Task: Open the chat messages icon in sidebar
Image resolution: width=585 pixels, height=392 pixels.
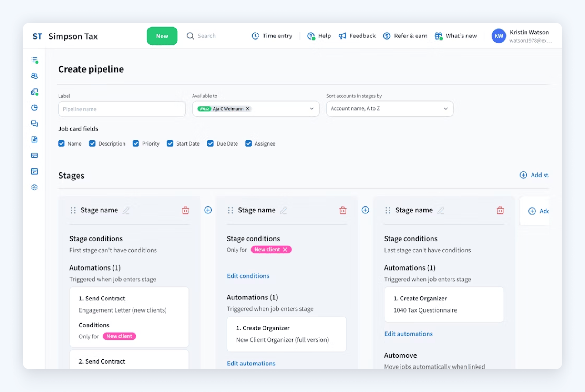Action: click(x=35, y=123)
